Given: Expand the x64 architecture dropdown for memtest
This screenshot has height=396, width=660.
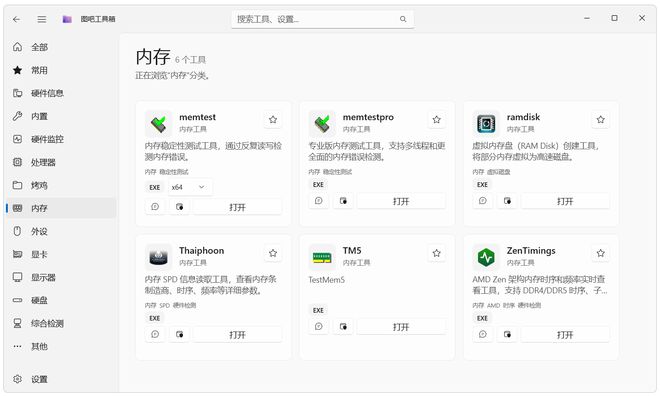Looking at the screenshot, I should (190, 187).
